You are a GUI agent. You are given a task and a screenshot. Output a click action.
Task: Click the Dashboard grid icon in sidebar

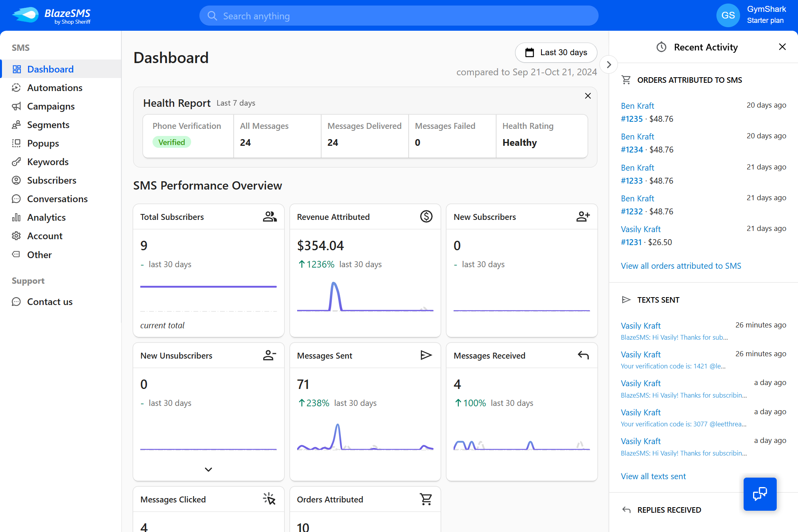(x=17, y=69)
